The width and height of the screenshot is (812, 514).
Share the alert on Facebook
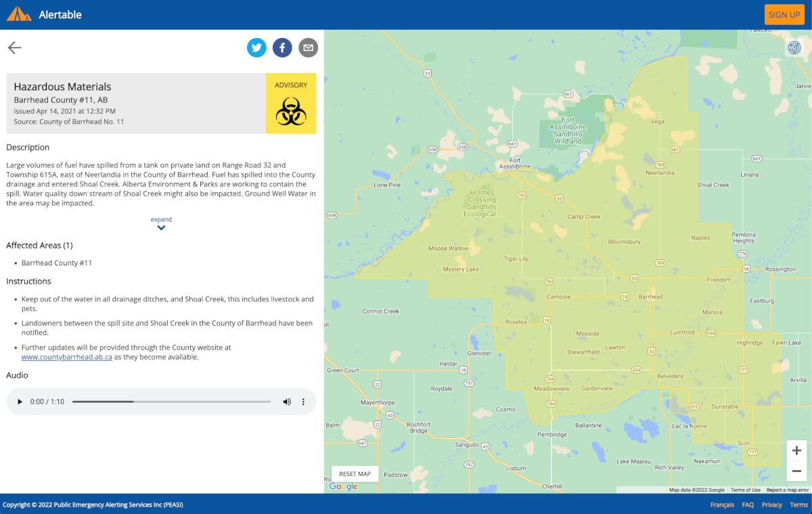click(x=282, y=47)
